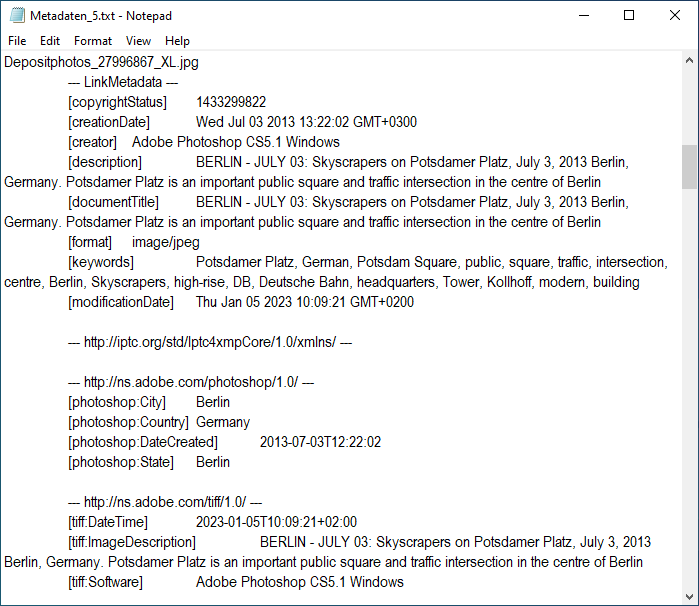Viewport: 699px width, 606px height.
Task: Click the vertical scrollbar thumb
Action: pos(689,167)
